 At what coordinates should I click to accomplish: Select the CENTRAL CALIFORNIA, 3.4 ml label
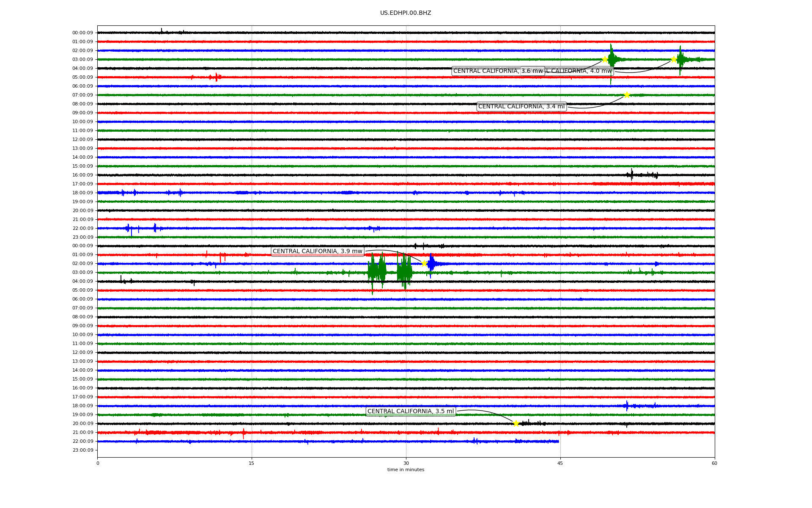point(521,107)
